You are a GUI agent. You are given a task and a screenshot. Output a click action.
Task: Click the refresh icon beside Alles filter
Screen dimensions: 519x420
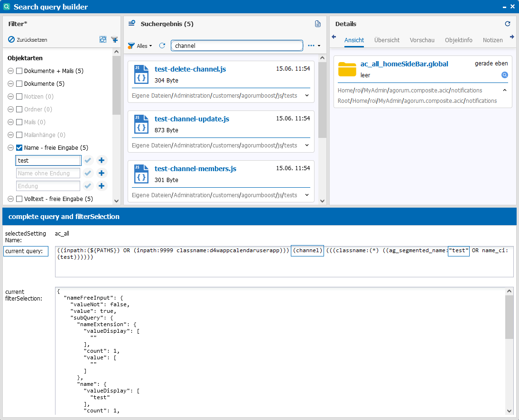point(162,46)
